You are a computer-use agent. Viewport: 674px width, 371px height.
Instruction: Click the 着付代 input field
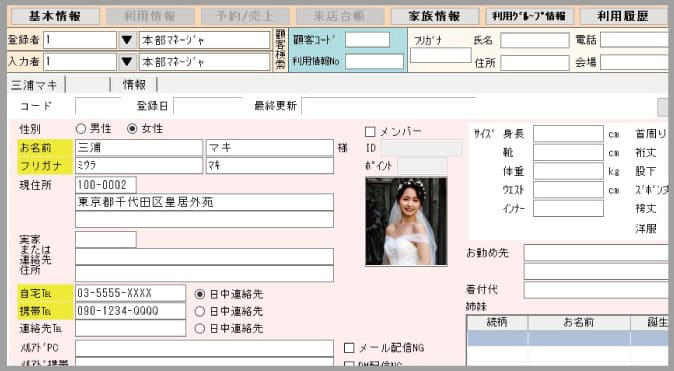pyautogui.click(x=597, y=290)
